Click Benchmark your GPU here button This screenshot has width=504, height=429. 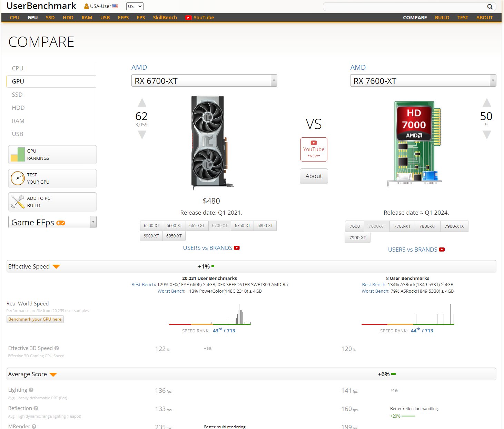(x=35, y=319)
